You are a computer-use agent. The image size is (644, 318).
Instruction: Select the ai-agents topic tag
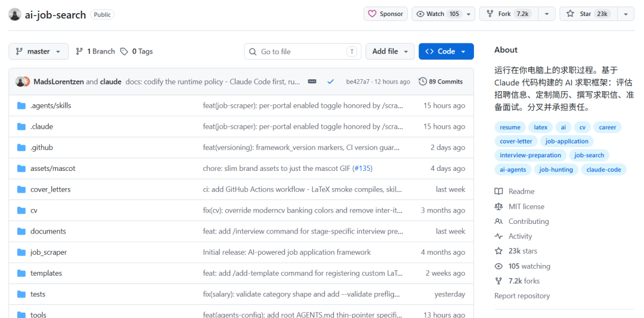513,170
